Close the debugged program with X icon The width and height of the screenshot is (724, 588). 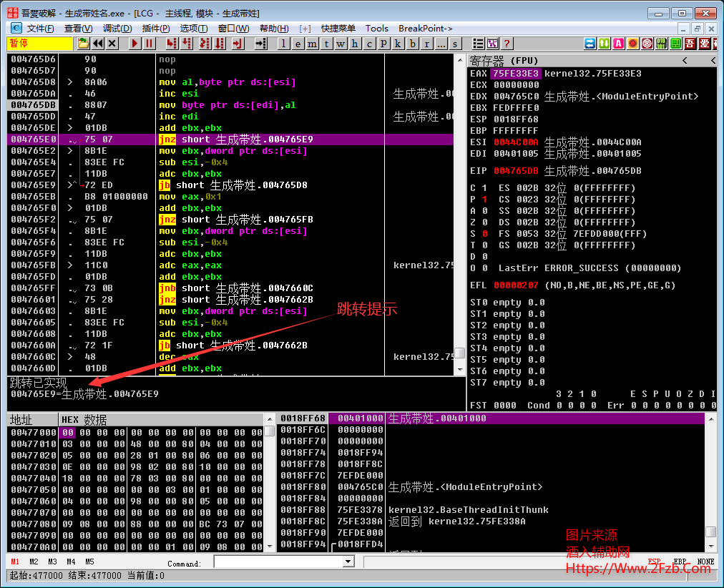click(x=112, y=44)
